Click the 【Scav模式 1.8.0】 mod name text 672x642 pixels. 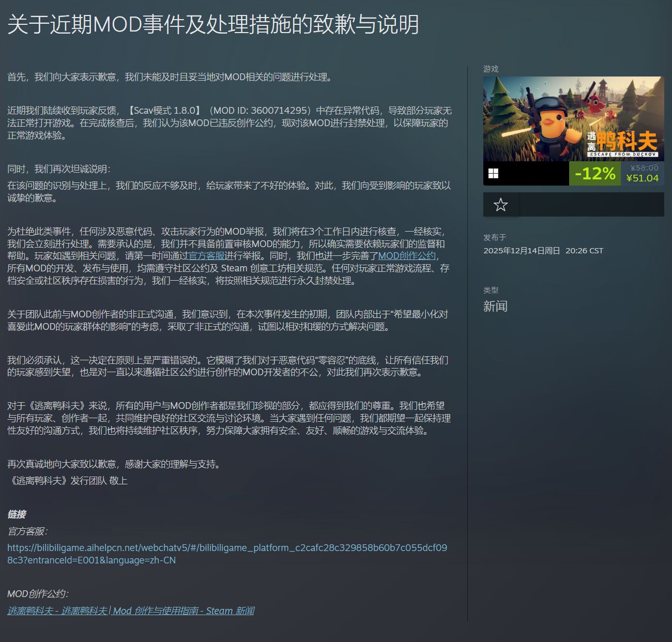(164, 111)
